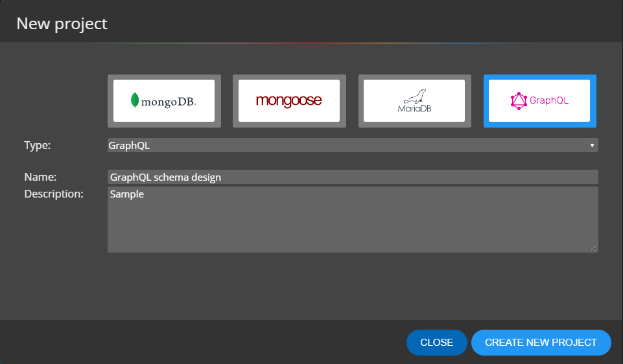Click the CLOSE button

(437, 343)
